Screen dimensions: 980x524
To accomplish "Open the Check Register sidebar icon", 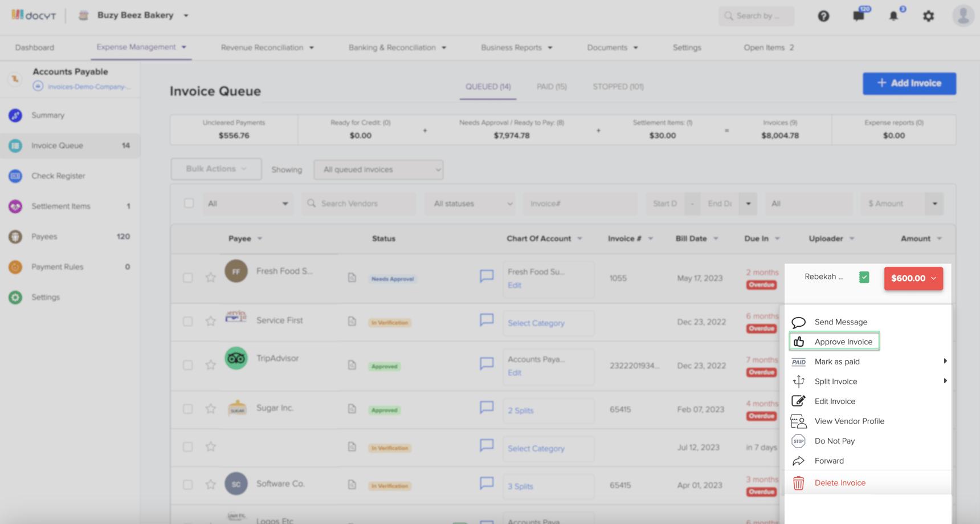I will coord(15,176).
